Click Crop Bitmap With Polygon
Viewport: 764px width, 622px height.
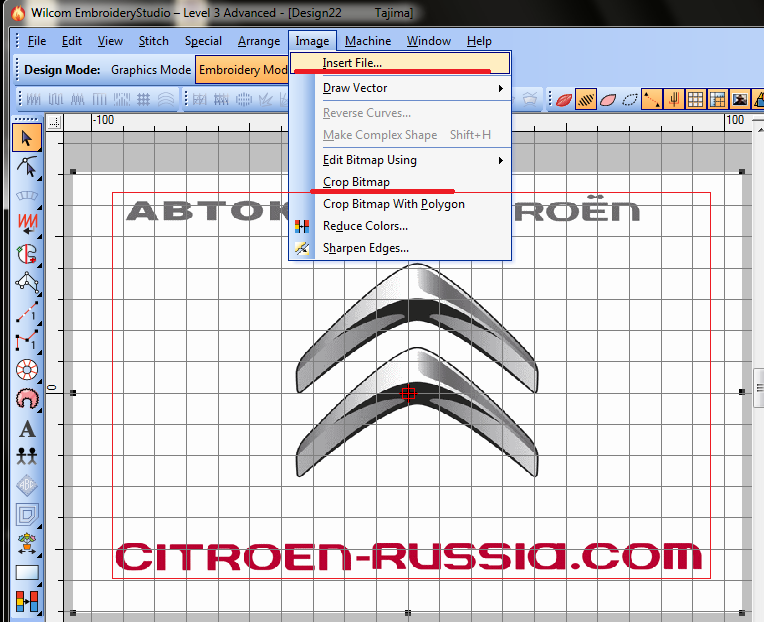click(393, 204)
